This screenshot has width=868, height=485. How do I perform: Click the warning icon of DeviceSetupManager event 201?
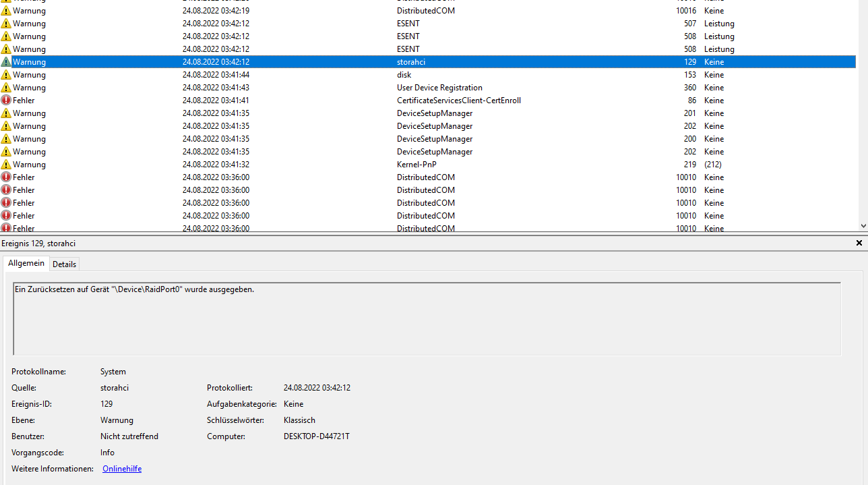coord(7,113)
